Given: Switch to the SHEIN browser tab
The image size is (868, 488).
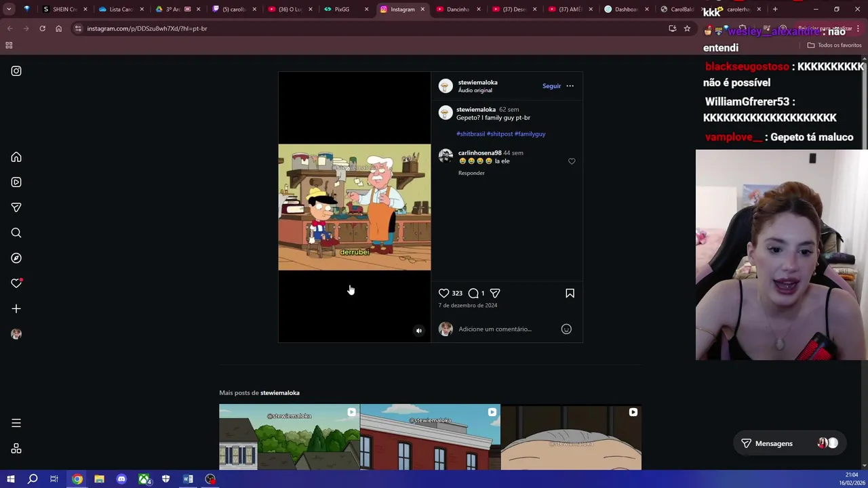Looking at the screenshot, I should click(64, 9).
